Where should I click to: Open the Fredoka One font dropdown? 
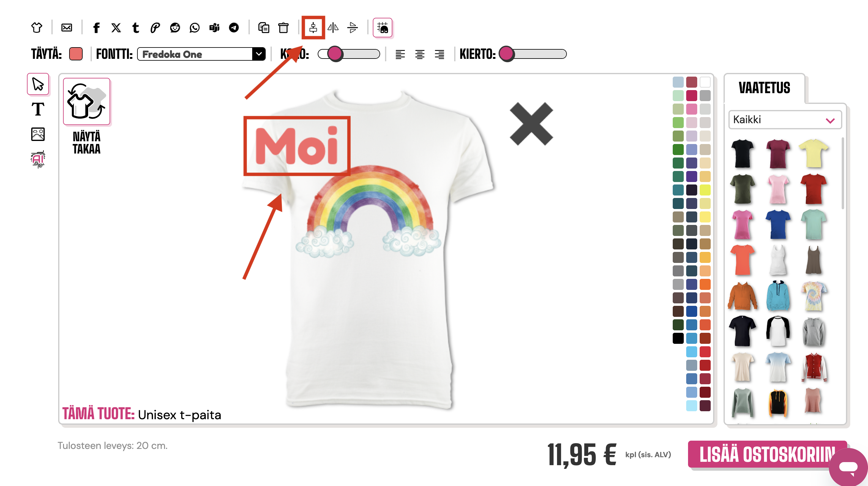click(x=201, y=54)
